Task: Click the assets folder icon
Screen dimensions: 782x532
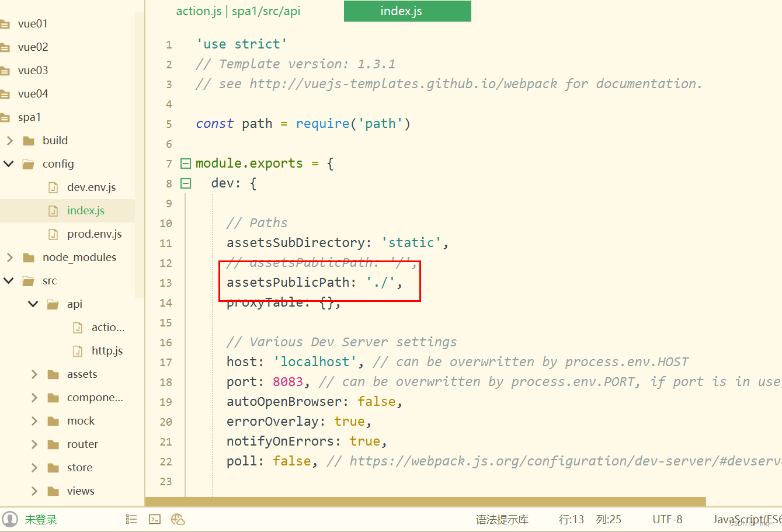Action: tap(53, 374)
